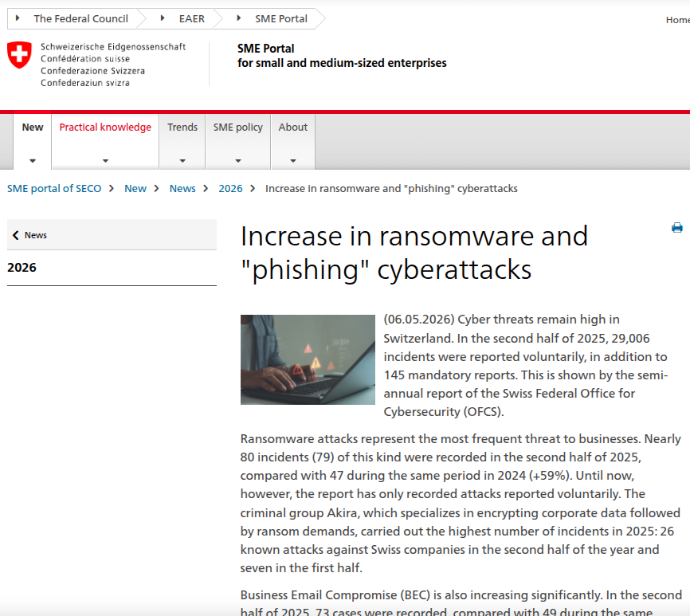The width and height of the screenshot is (690, 616).
Task: Click the back chevron icon beside News
Action: [x=16, y=235]
